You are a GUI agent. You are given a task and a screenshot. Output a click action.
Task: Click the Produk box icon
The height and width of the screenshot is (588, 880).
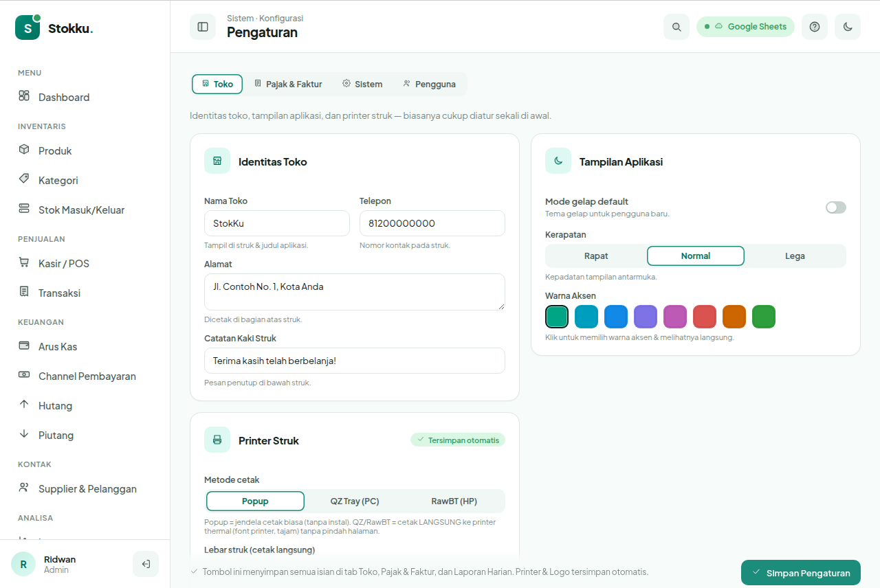(24, 149)
